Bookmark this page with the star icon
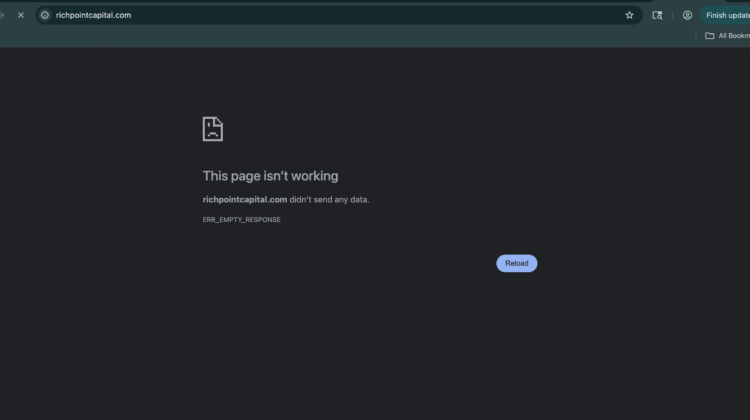The width and height of the screenshot is (750, 420). (629, 15)
